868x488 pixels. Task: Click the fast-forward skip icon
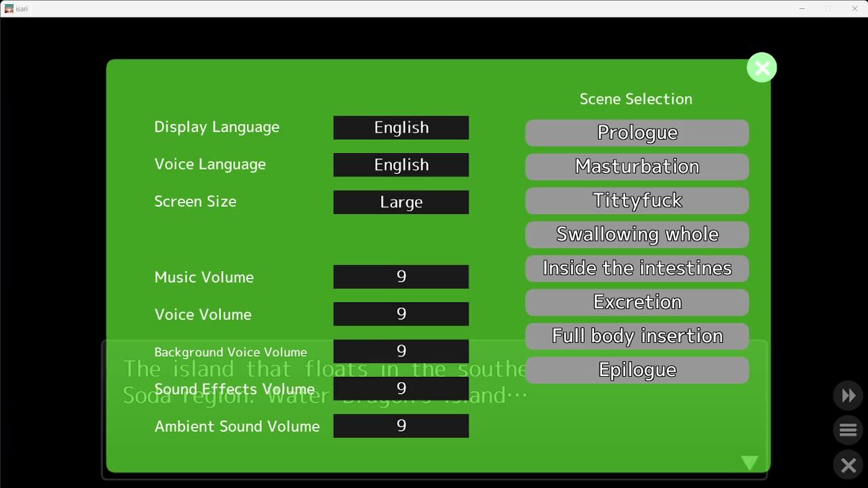tap(848, 396)
